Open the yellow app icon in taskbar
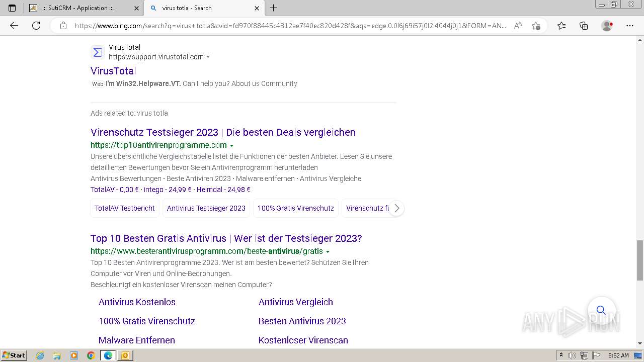The height and width of the screenshot is (362, 644). (x=125, y=355)
